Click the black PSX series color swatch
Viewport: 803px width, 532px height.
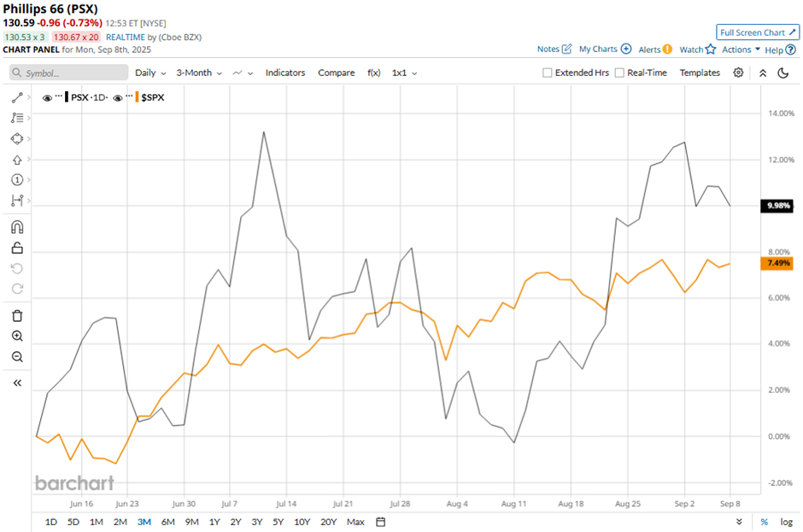(67, 97)
